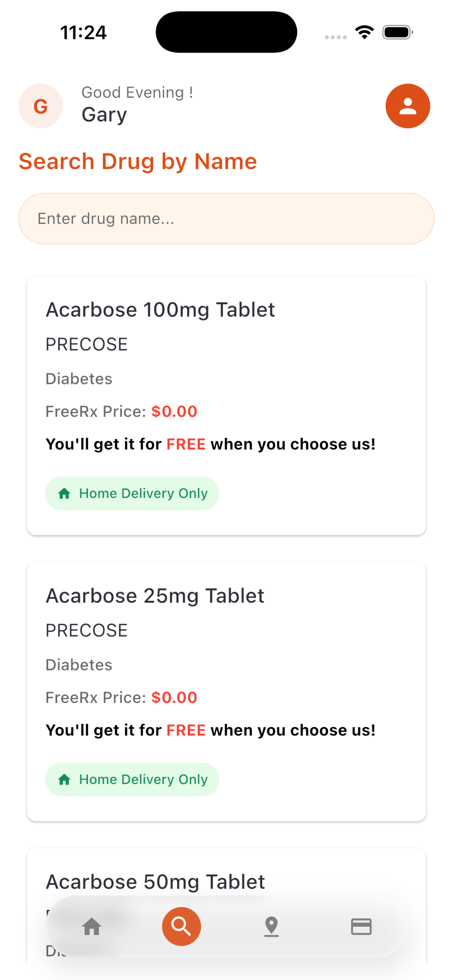Click the Gary username text

coord(104,115)
